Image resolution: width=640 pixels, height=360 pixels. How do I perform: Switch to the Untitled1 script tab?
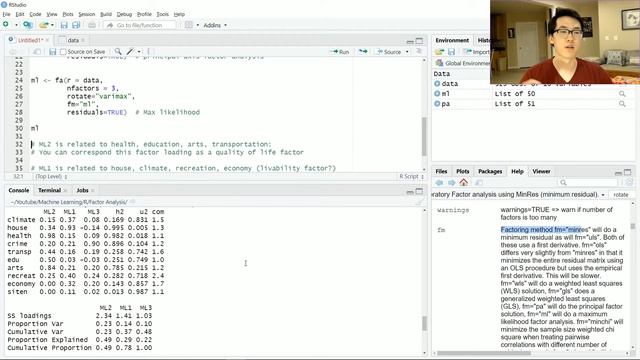pos(30,40)
